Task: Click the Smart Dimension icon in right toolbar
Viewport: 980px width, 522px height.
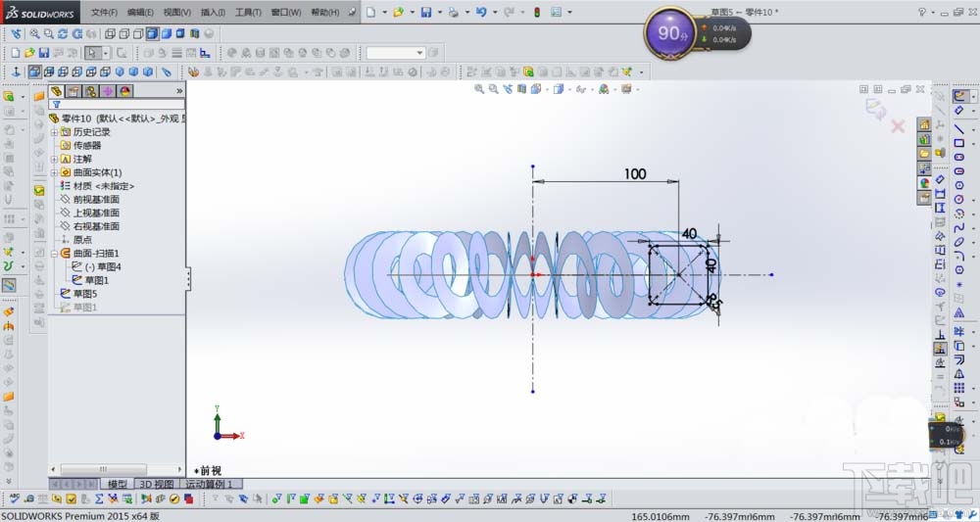Action: point(959,111)
